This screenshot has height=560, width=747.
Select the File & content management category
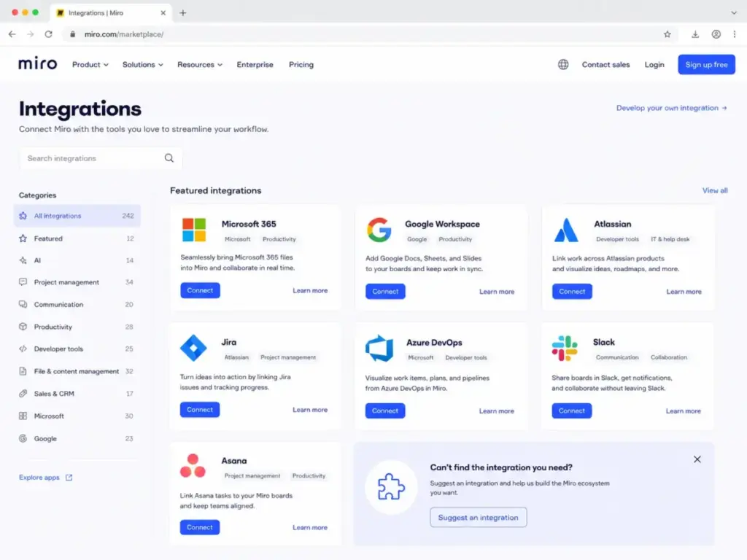[x=77, y=371]
